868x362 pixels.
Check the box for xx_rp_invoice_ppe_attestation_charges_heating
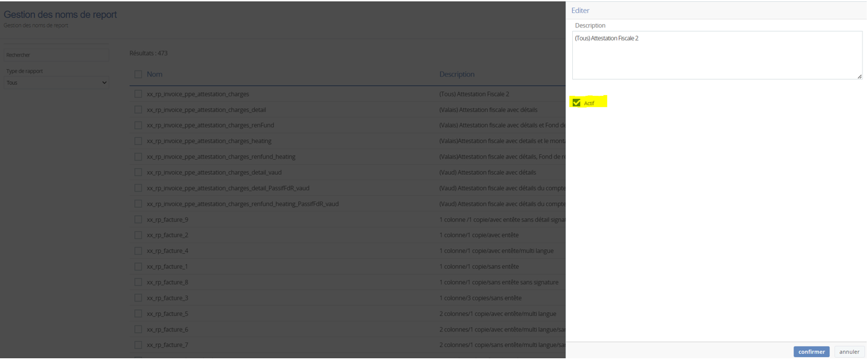(138, 141)
